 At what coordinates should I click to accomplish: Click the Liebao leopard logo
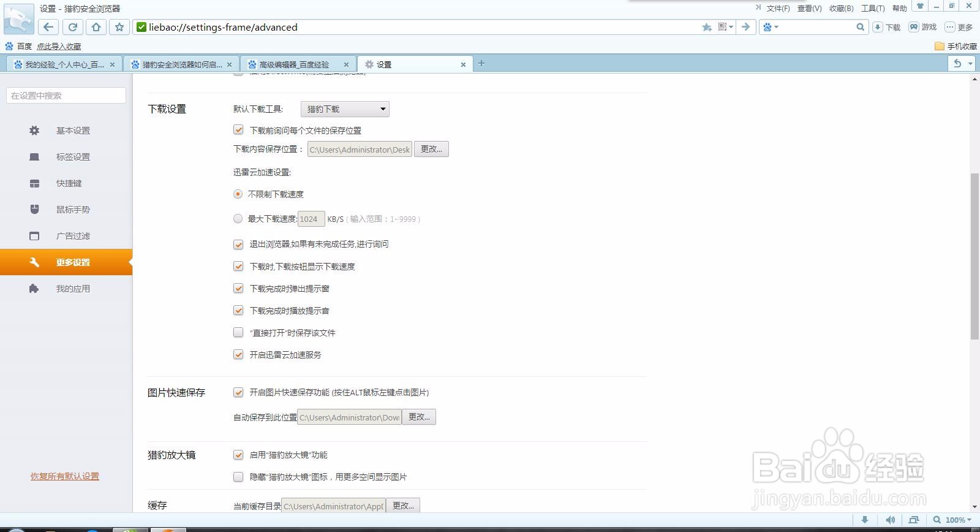point(18,20)
